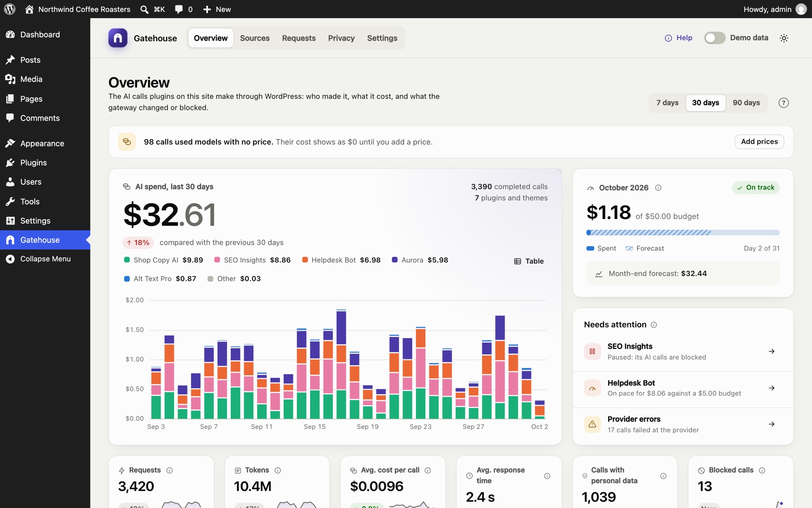Click the Month-end forecast row
This screenshot has width=812, height=508.
pos(683,273)
